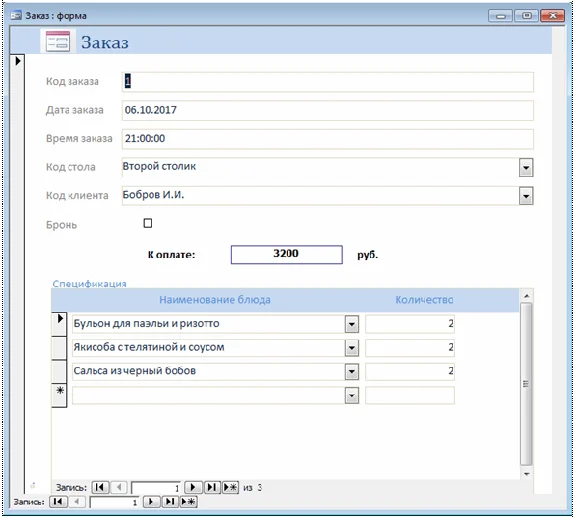This screenshot has height=517, width=576.
Task: Click the Дата заказа field
Action: [327, 110]
